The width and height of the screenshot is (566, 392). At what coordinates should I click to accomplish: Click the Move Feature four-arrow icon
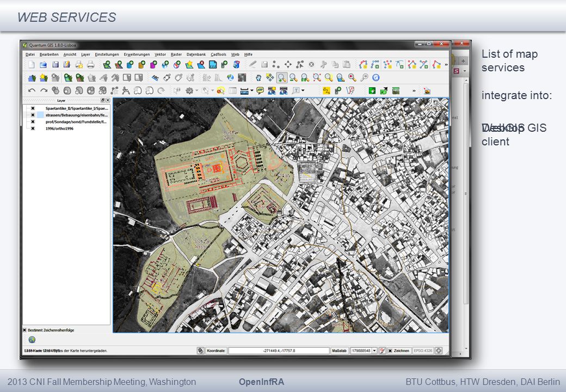(x=288, y=65)
